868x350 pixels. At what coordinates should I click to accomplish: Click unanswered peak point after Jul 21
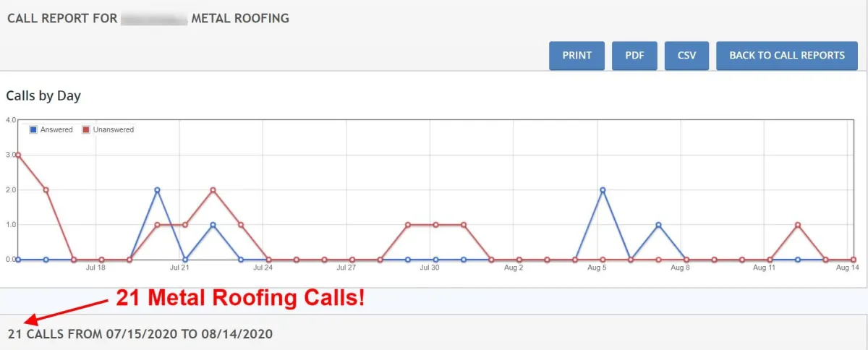pyautogui.click(x=213, y=189)
